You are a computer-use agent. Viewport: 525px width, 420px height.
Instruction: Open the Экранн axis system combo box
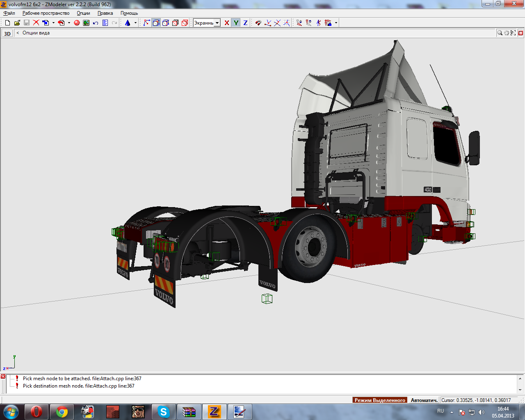click(207, 23)
